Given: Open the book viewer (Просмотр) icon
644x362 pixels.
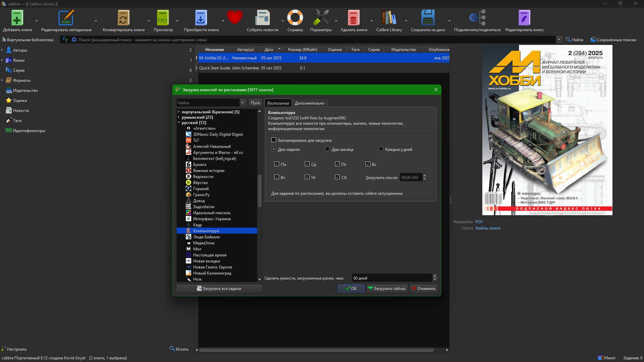Looking at the screenshot, I should (163, 18).
